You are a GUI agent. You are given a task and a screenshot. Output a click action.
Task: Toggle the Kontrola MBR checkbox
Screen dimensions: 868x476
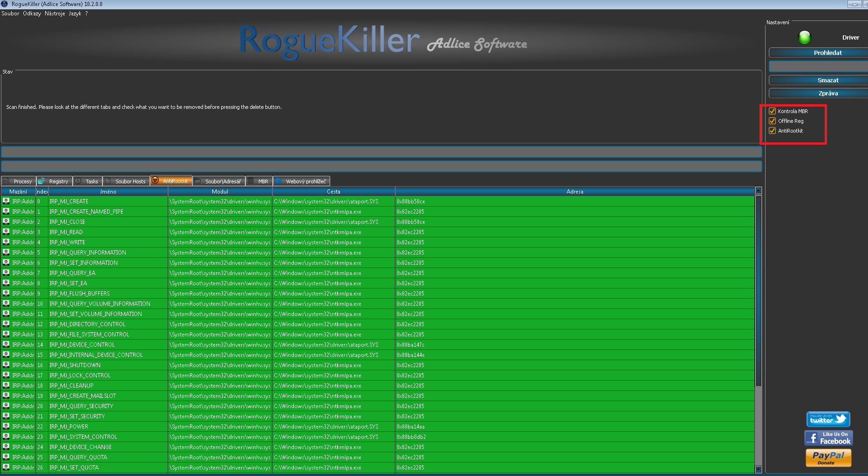pyautogui.click(x=773, y=111)
